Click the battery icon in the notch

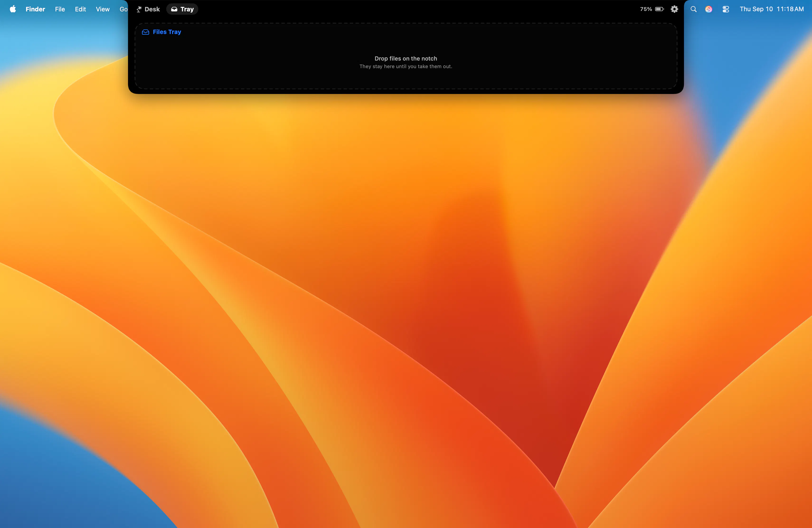(x=660, y=9)
